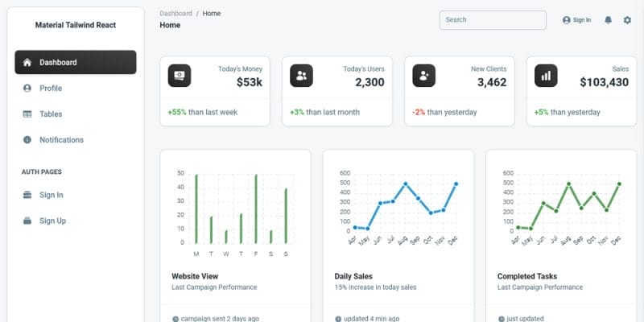Click the New Clients add-user icon
The image size is (644, 322).
coord(424,76)
